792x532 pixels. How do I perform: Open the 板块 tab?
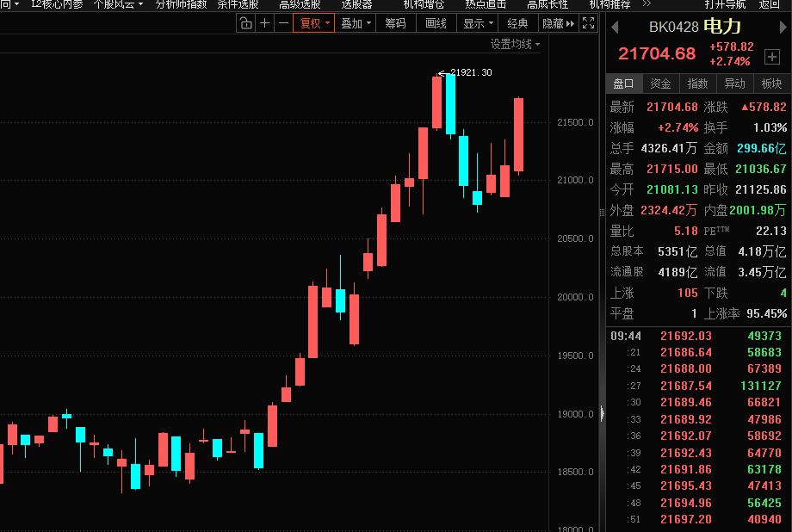pyautogui.click(x=772, y=84)
